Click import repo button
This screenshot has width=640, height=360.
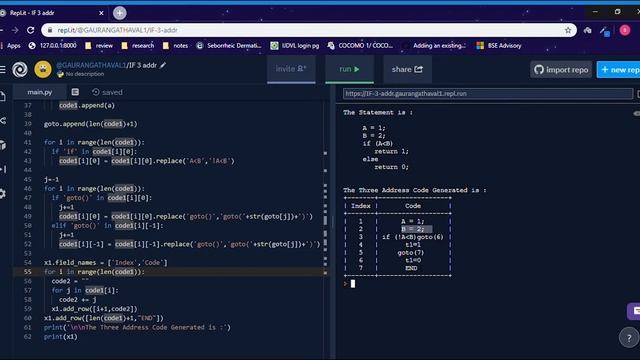(x=561, y=70)
